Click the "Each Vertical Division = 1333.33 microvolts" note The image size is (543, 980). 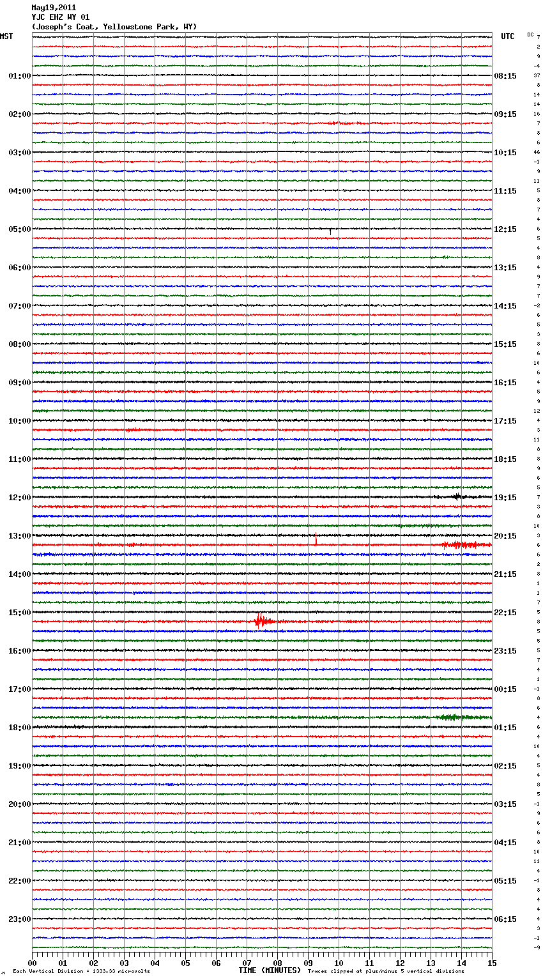tap(81, 971)
